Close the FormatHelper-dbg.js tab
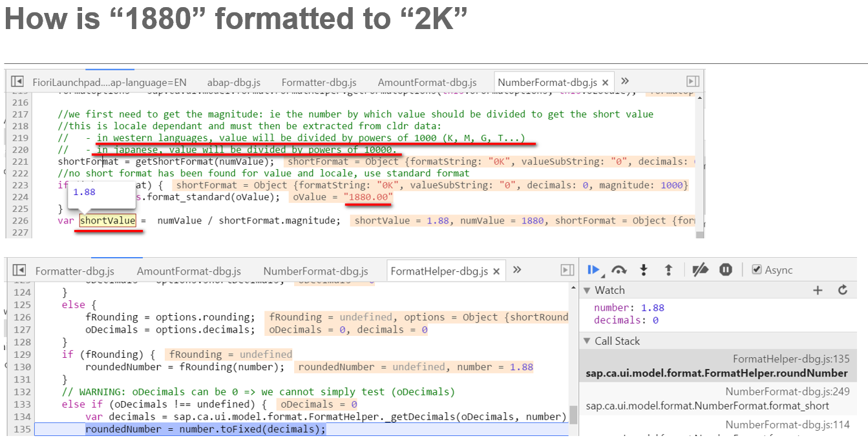868x447 pixels. coord(498,272)
